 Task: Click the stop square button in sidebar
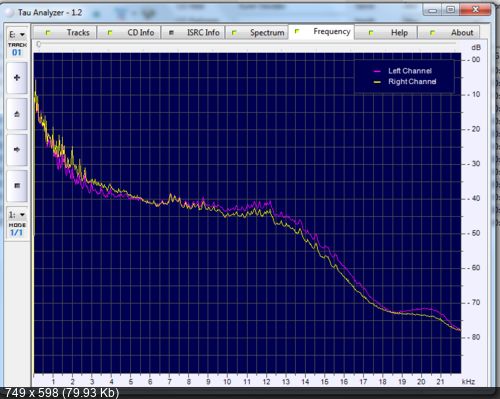[x=17, y=186]
